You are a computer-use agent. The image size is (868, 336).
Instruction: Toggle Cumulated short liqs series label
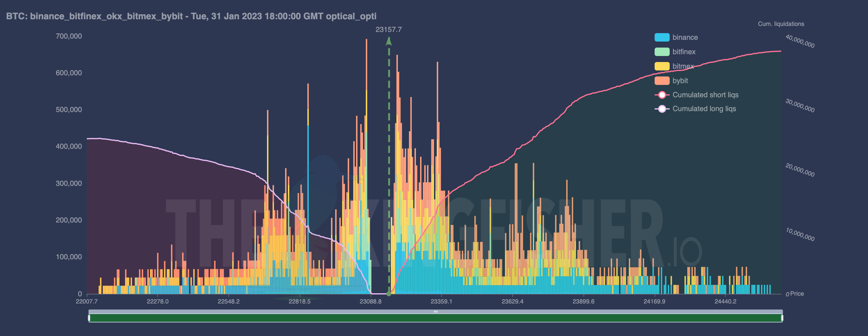(705, 95)
